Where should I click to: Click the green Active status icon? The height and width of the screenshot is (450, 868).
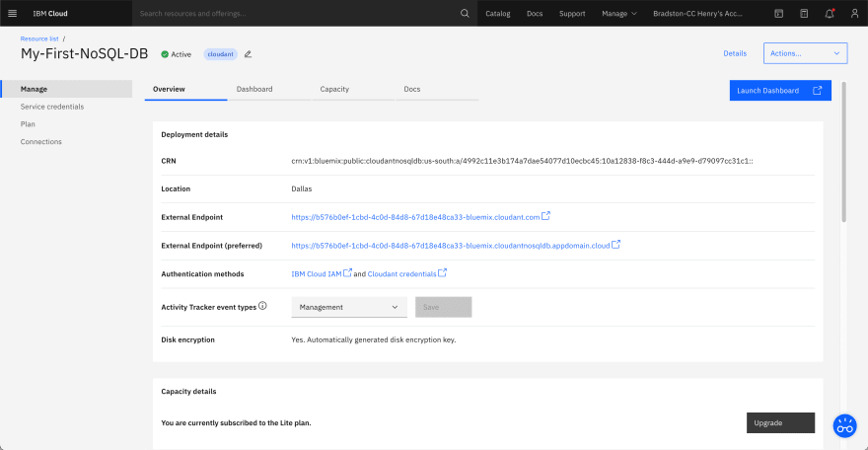pos(165,54)
